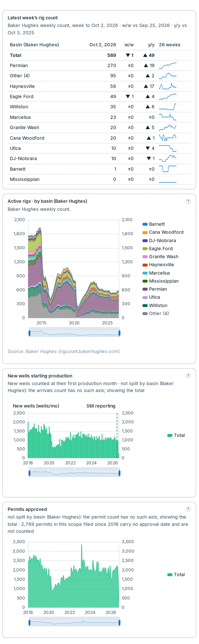The image size is (199, 644).
Task: Select the DJ-Niobrara row name in table
Action: click(x=23, y=159)
